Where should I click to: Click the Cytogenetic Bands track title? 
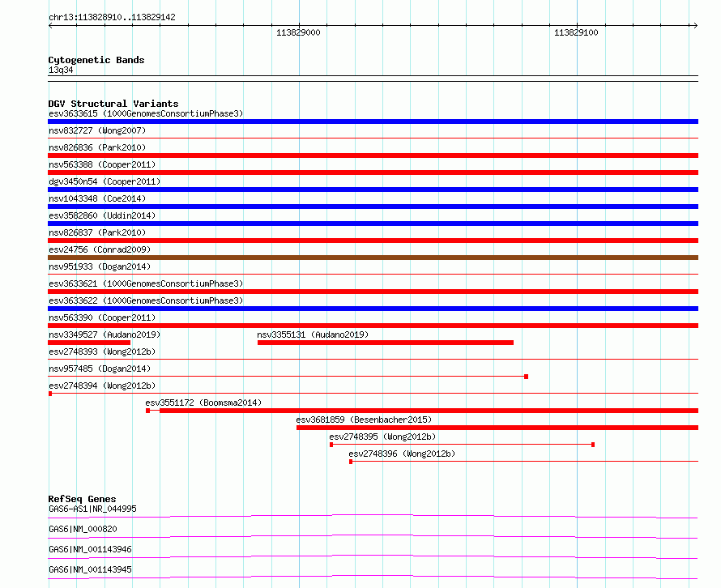[x=96, y=60]
